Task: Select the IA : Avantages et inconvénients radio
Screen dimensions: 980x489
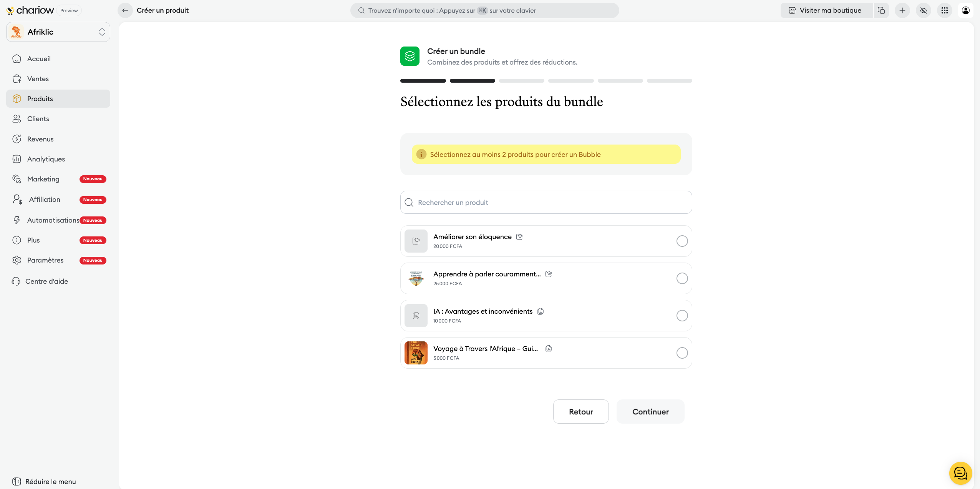Action: tap(682, 316)
